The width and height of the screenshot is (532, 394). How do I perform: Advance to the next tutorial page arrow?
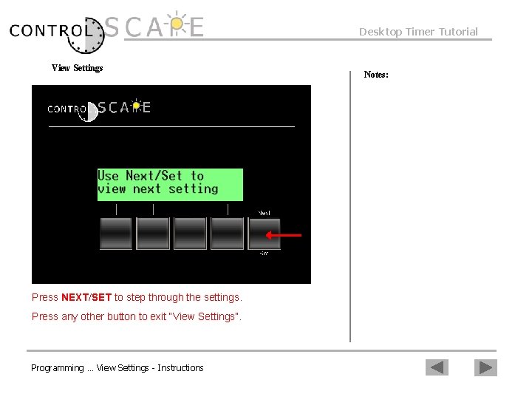point(485,367)
